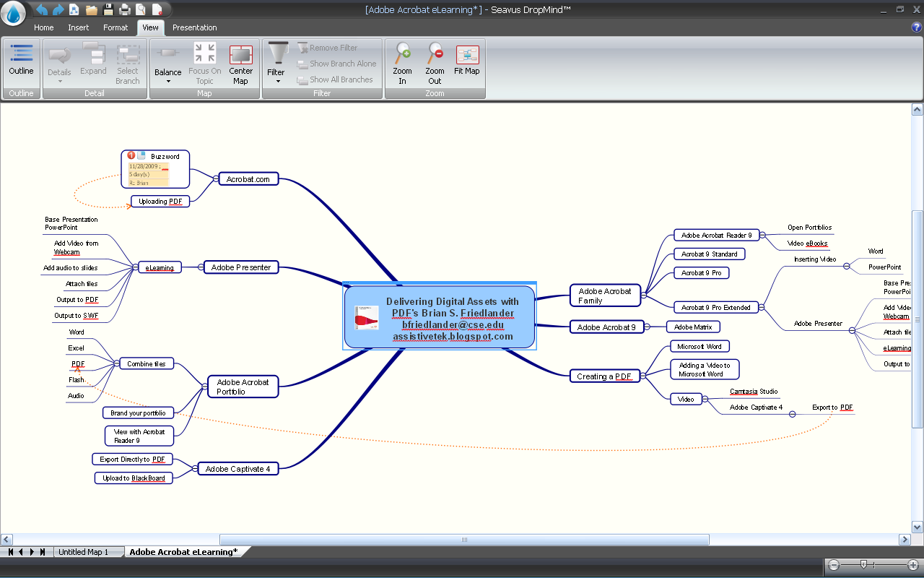Image resolution: width=924 pixels, height=578 pixels.
Task: Collapse the Combine files subtopics node
Action: 116,363
